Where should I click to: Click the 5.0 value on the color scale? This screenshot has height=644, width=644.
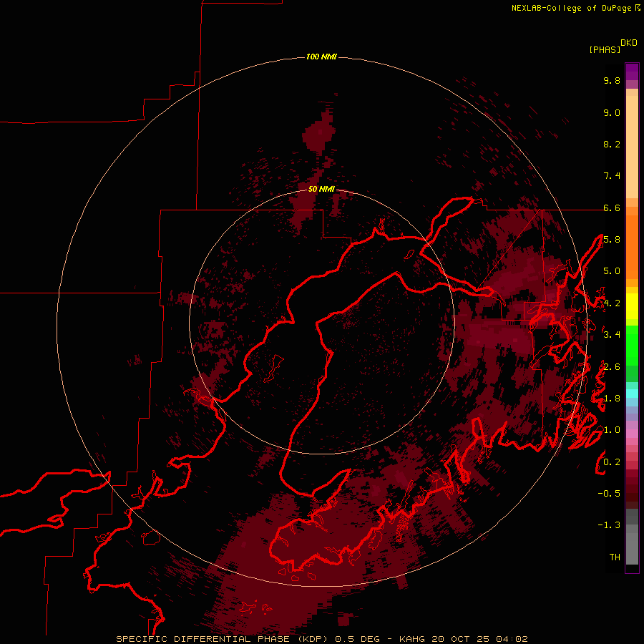click(612, 271)
